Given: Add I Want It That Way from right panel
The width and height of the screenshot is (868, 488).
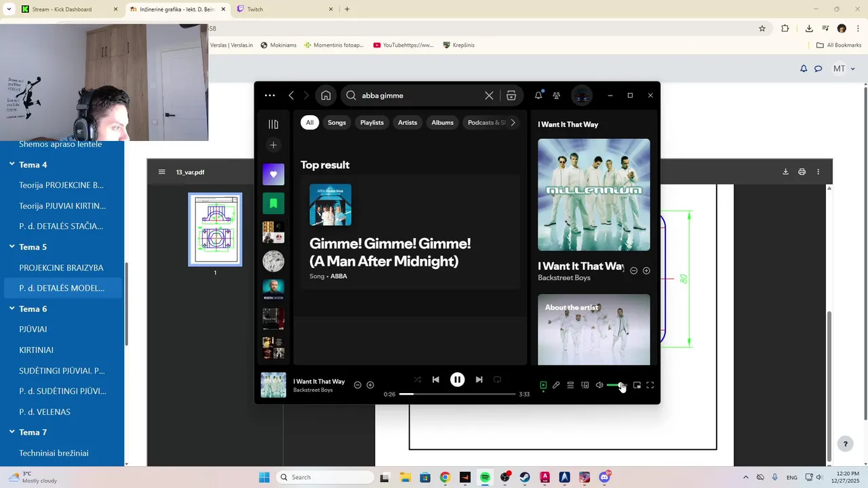Looking at the screenshot, I should [x=646, y=270].
